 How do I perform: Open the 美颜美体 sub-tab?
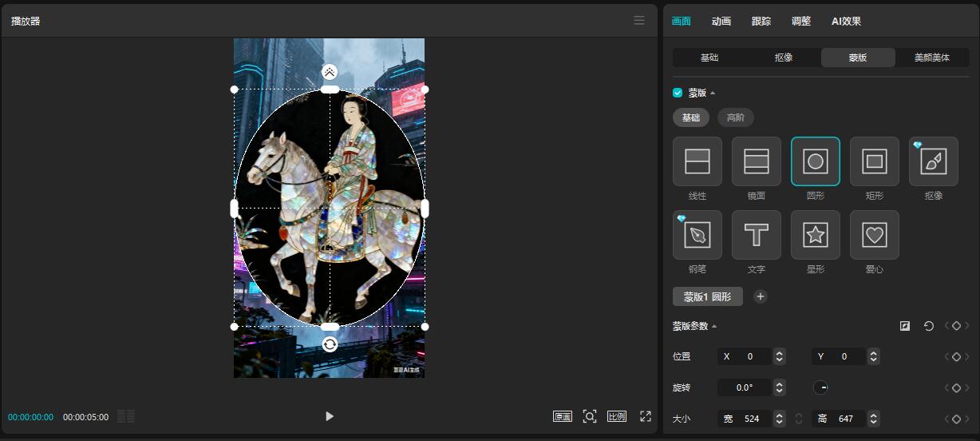tap(932, 58)
